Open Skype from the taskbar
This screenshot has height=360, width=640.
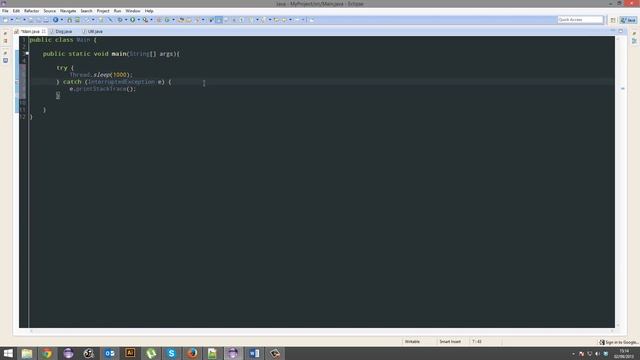[171, 353]
